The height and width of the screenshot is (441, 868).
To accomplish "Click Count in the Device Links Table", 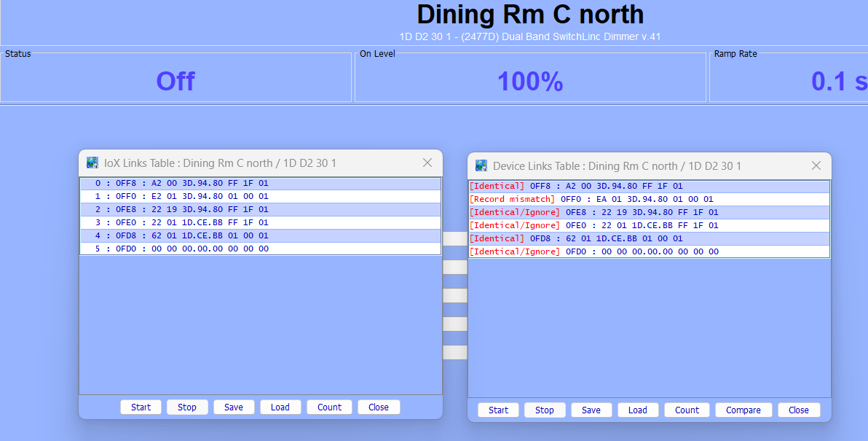I will pos(687,410).
